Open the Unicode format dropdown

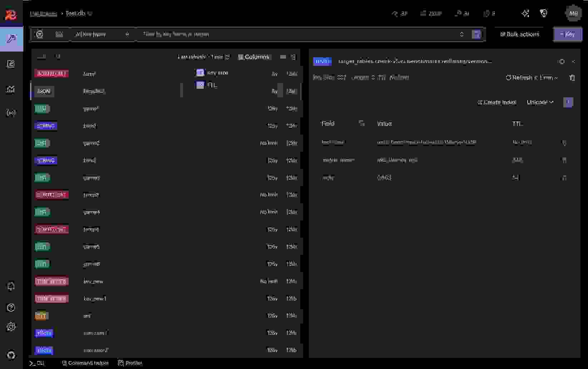[x=540, y=102]
